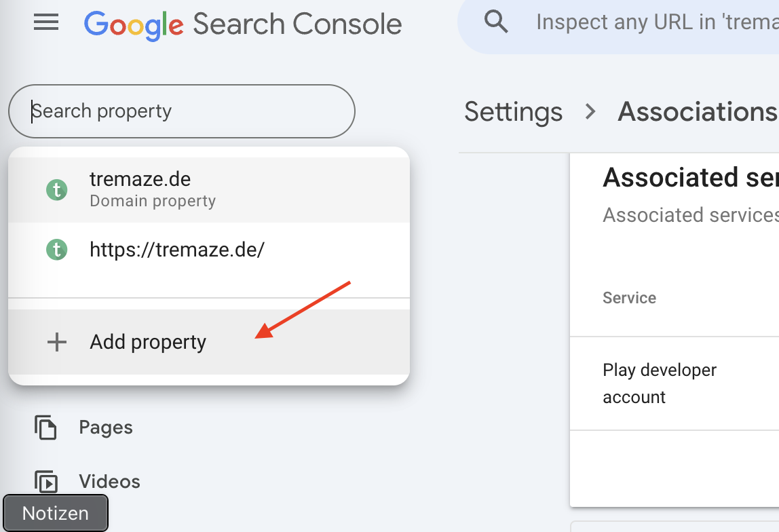Click the Service column header
779x532 pixels.
(629, 298)
